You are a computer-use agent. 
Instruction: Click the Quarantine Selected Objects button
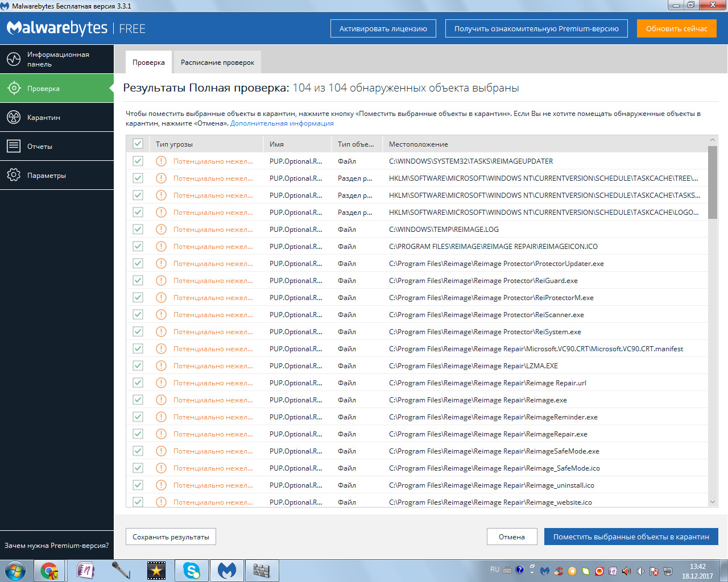point(631,537)
